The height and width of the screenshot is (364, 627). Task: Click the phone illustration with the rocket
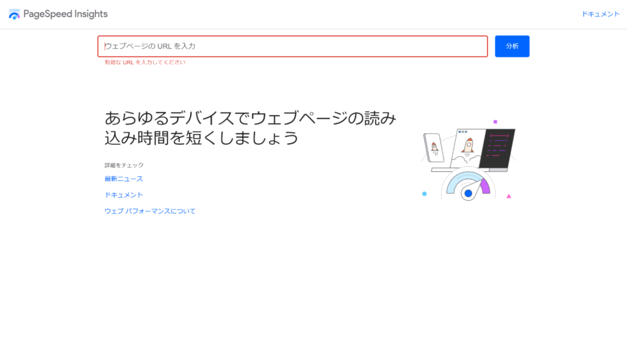pyautogui.click(x=434, y=148)
